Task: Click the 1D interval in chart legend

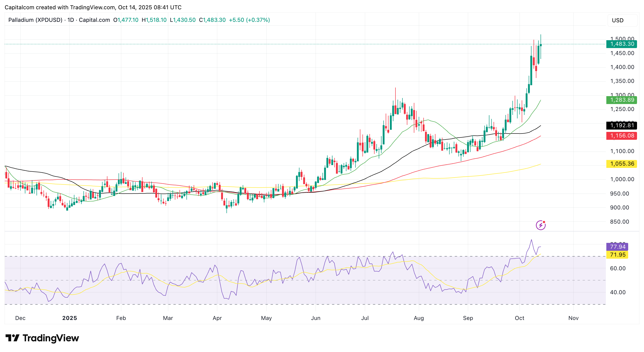Action: pyautogui.click(x=71, y=20)
